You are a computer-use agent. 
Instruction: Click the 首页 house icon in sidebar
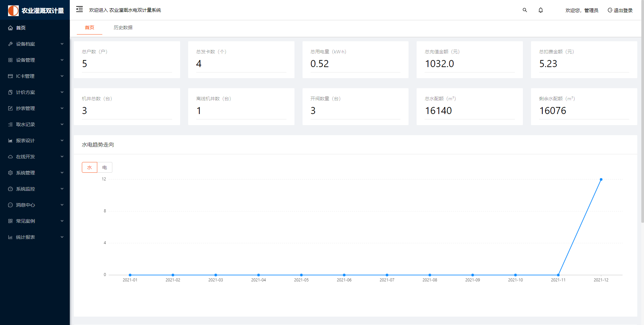click(x=10, y=28)
